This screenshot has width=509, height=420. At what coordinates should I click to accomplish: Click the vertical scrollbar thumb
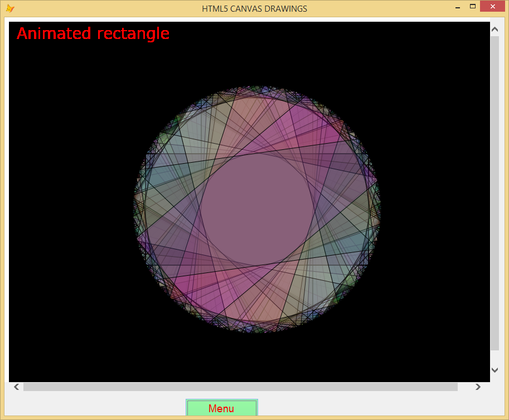(x=495, y=193)
